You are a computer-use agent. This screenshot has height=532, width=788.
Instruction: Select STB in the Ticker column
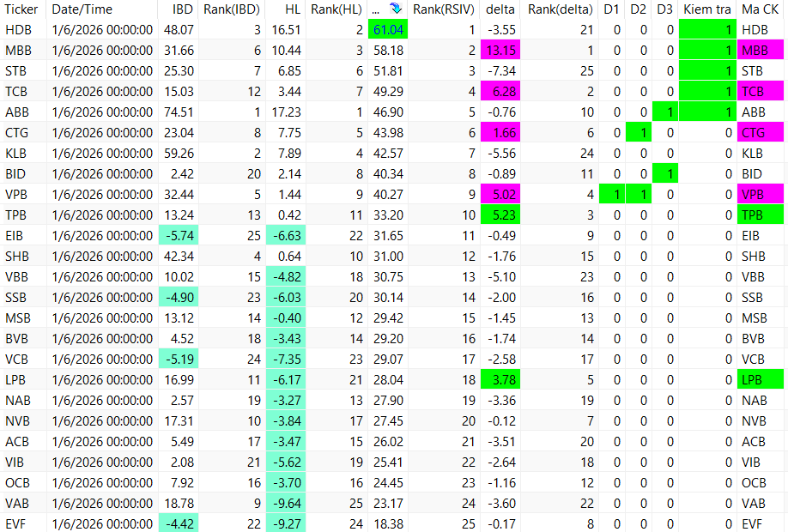click(16, 71)
